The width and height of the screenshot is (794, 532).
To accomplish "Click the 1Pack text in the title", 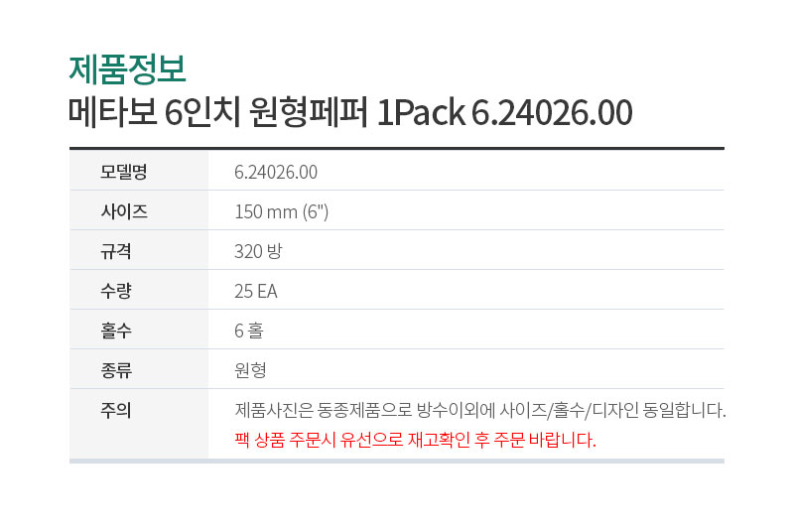I will (421, 112).
